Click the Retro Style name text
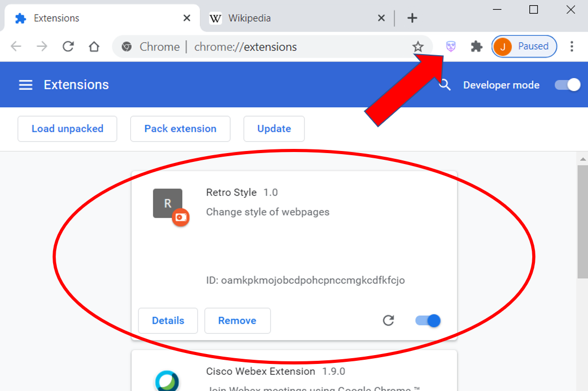 click(x=231, y=192)
